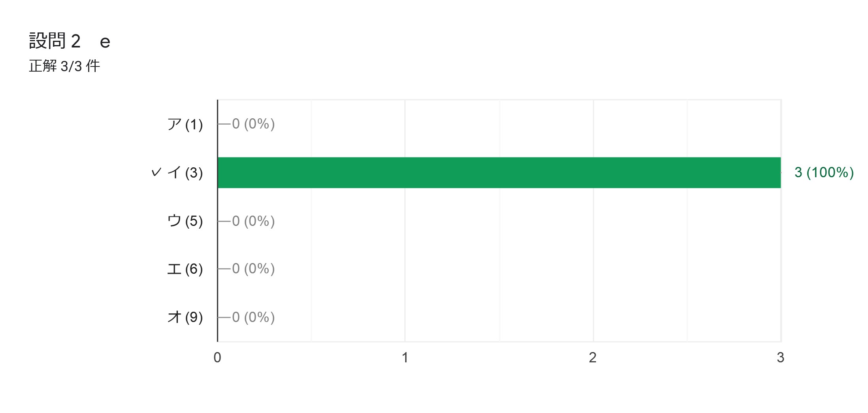868x413 pixels.
Task: Click the 正解 3/3 件 subtitle text
Action: click(64, 66)
